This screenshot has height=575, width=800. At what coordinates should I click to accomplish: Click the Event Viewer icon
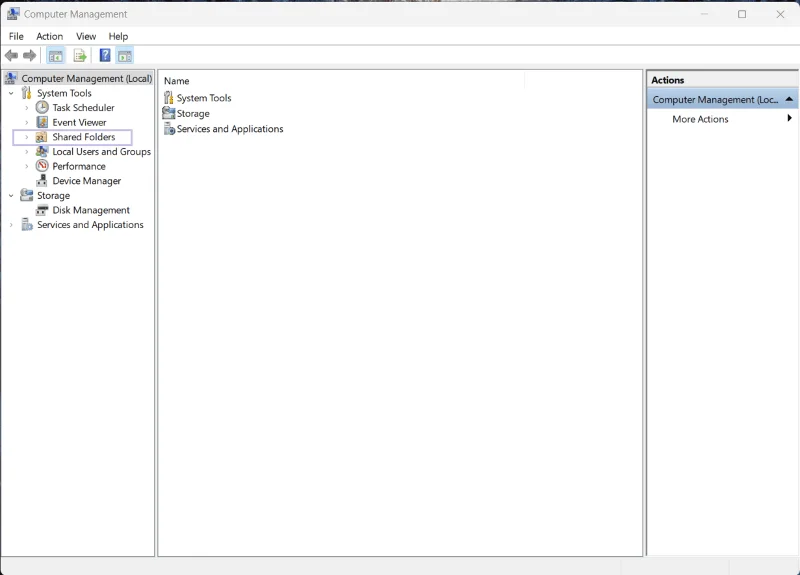click(x=42, y=122)
